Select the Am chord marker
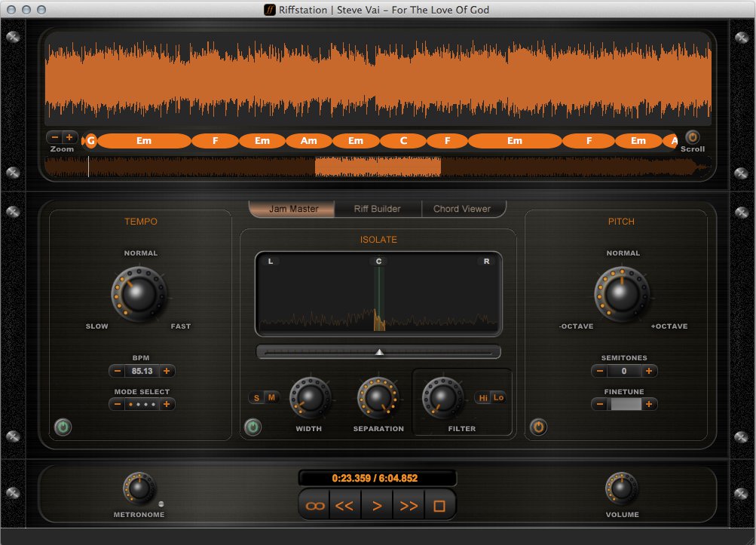 [309, 141]
